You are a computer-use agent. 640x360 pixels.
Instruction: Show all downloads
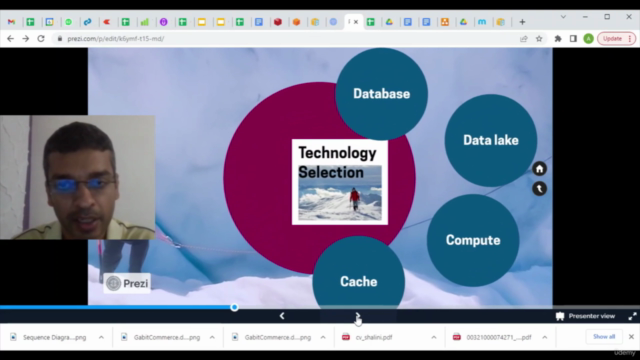[x=604, y=337]
